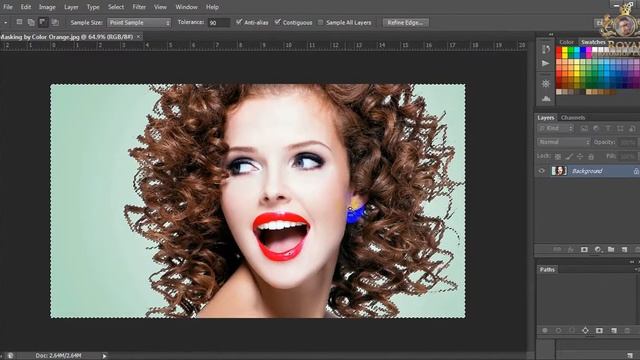Open the layer style fx icon
The image size is (640, 360).
point(571,249)
